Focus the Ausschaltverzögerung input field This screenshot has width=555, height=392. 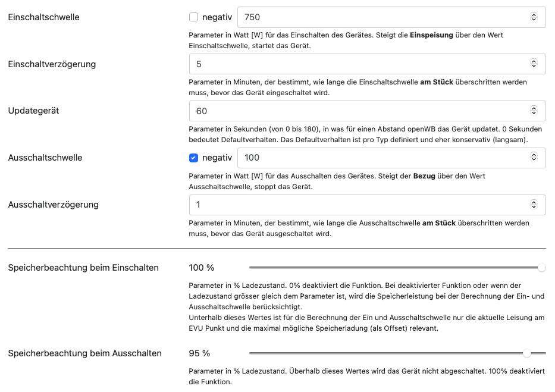click(x=357, y=205)
